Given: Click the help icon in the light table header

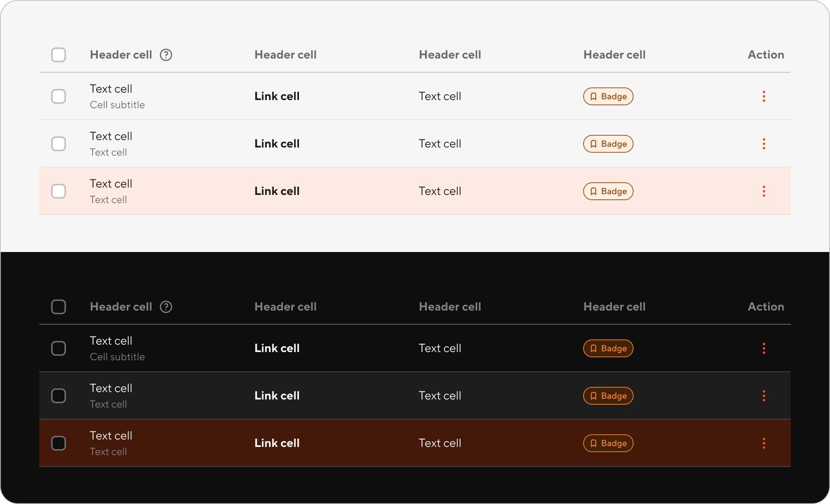Looking at the screenshot, I should [x=166, y=55].
